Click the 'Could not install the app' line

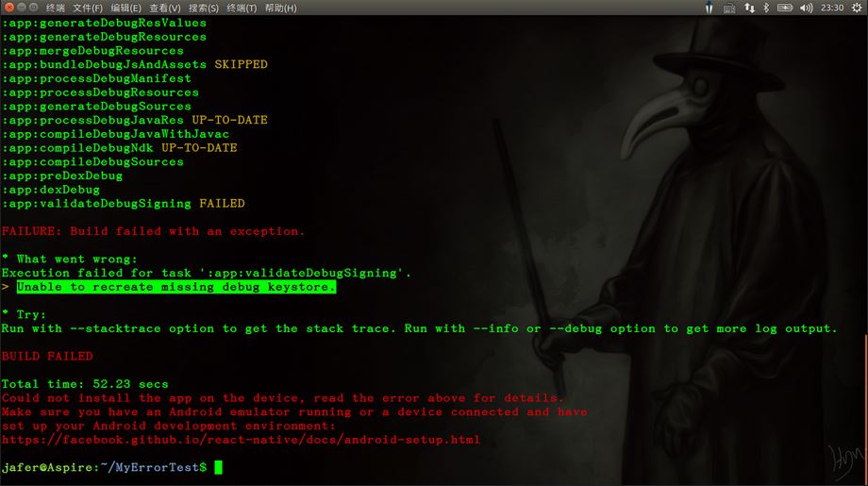pos(283,398)
